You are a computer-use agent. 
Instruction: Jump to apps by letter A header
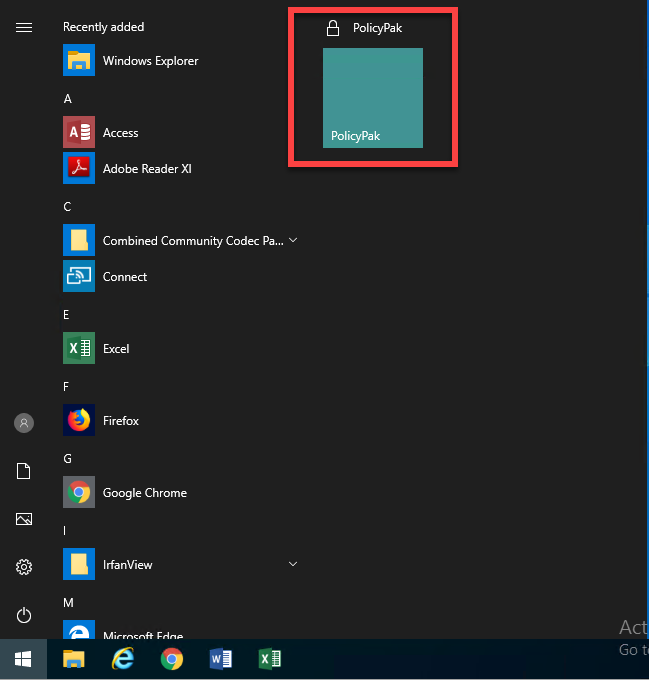[68, 99]
